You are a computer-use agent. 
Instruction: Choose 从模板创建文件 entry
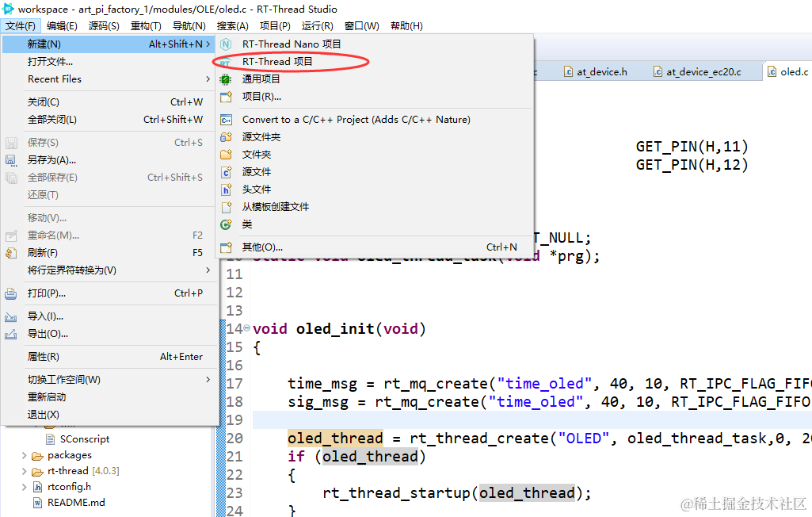click(375, 207)
